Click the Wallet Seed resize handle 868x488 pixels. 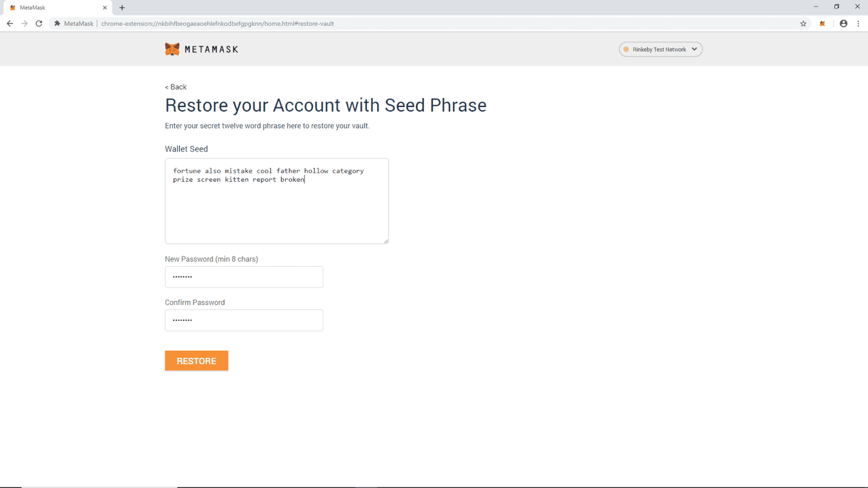(x=386, y=241)
